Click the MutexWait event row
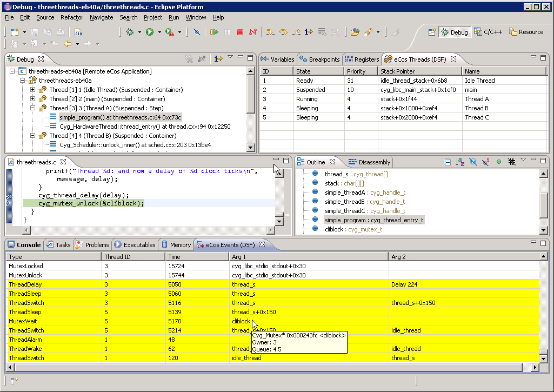The width and height of the screenshot is (554, 392). pos(272,321)
